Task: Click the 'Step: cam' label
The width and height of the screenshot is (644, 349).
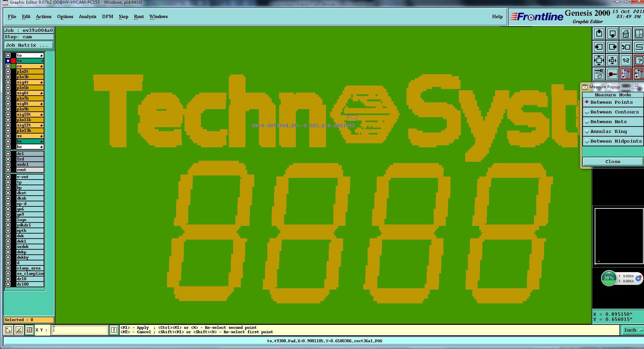Action: point(18,37)
